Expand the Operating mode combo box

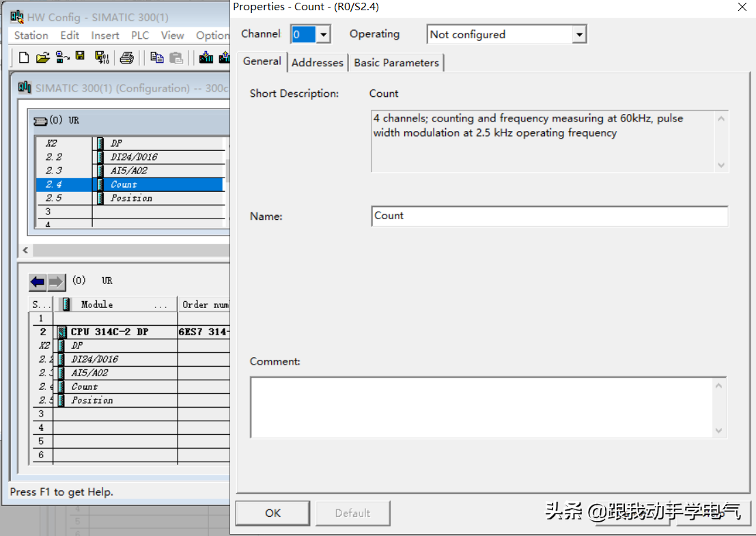pos(579,34)
